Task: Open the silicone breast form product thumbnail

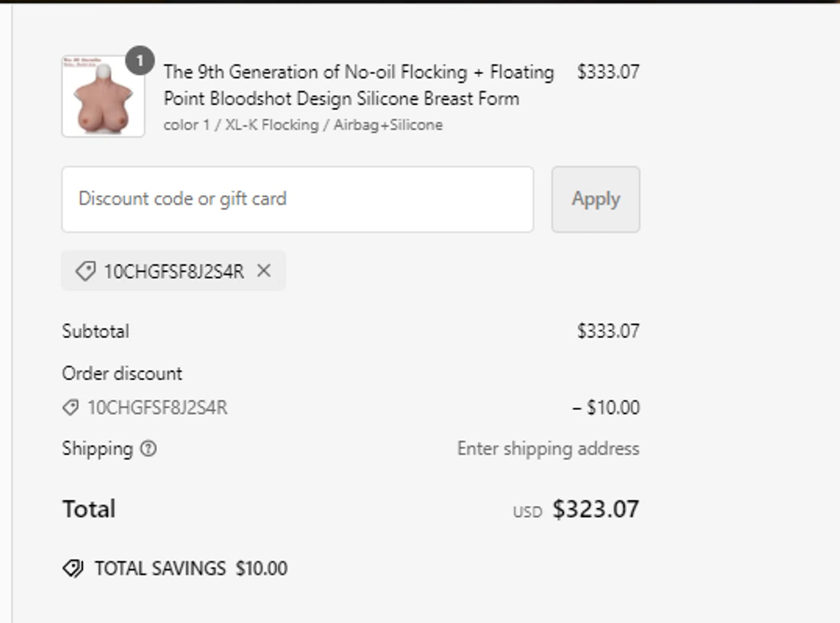Action: (x=103, y=97)
